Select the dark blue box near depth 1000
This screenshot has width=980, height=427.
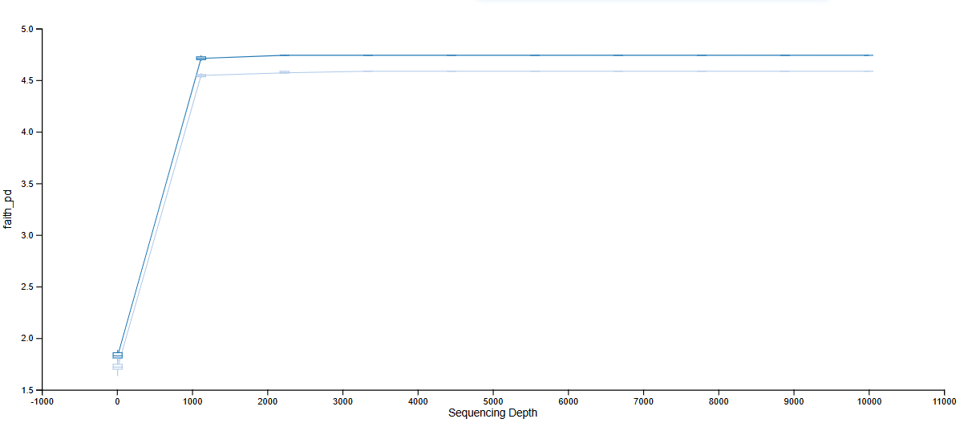(x=201, y=58)
